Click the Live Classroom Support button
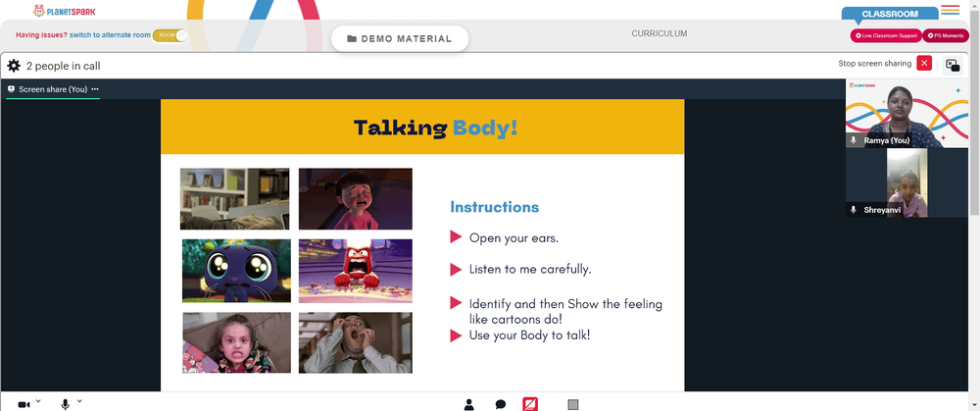Viewport: 980px width, 411px height. coord(886,35)
